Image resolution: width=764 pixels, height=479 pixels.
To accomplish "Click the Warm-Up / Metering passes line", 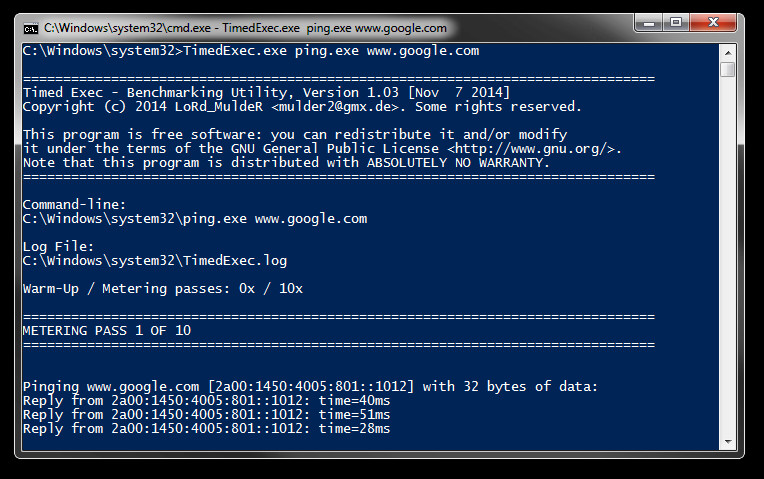I will click(x=163, y=288).
